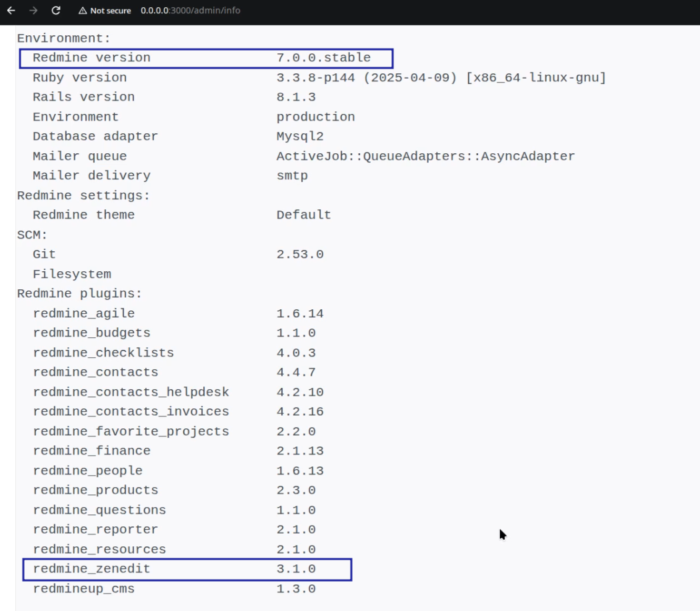Click the redmine_people plugin name
The height and width of the screenshot is (611, 700).
coord(87,470)
